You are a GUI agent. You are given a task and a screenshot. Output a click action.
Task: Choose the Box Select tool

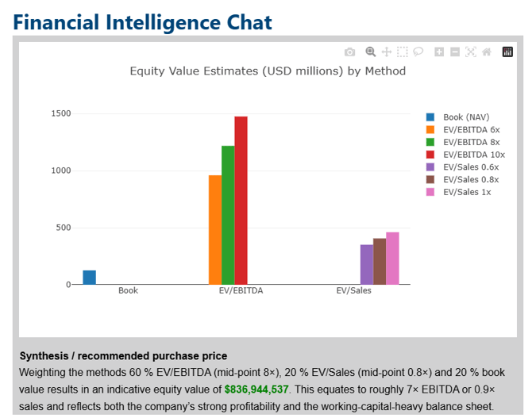(x=403, y=52)
